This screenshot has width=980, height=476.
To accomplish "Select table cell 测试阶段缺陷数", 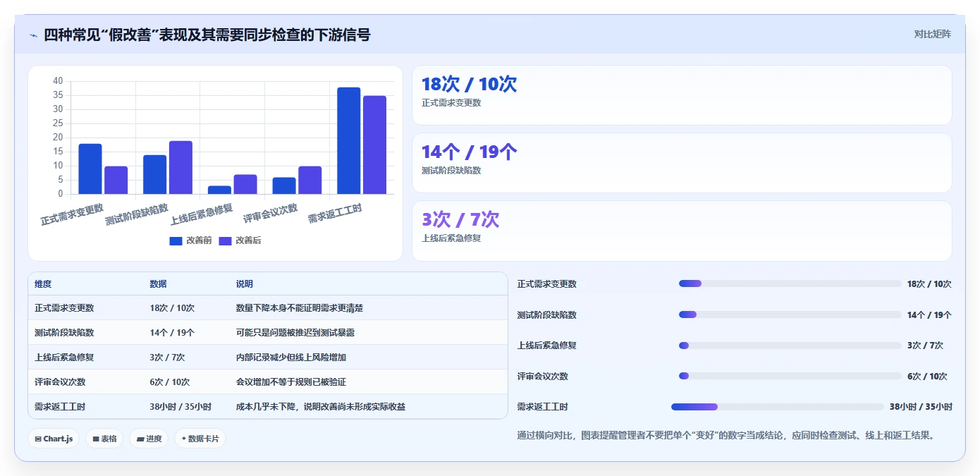I will [64, 333].
